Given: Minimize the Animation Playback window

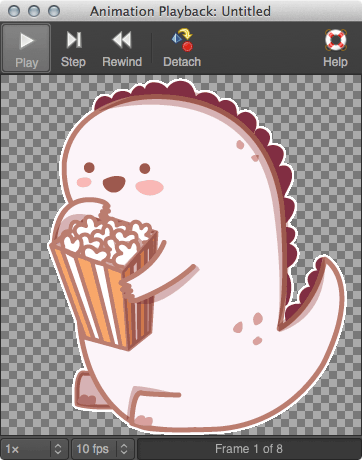Looking at the screenshot, I should [34, 11].
